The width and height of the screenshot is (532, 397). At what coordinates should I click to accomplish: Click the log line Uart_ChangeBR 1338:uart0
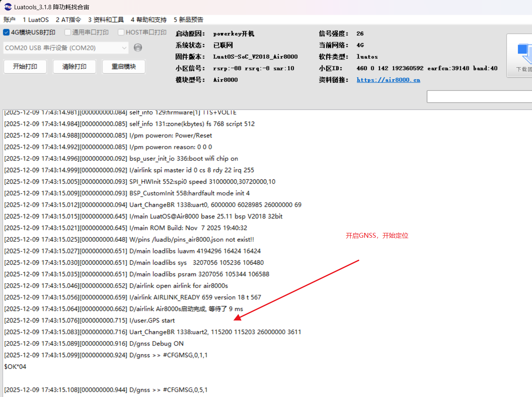click(153, 205)
